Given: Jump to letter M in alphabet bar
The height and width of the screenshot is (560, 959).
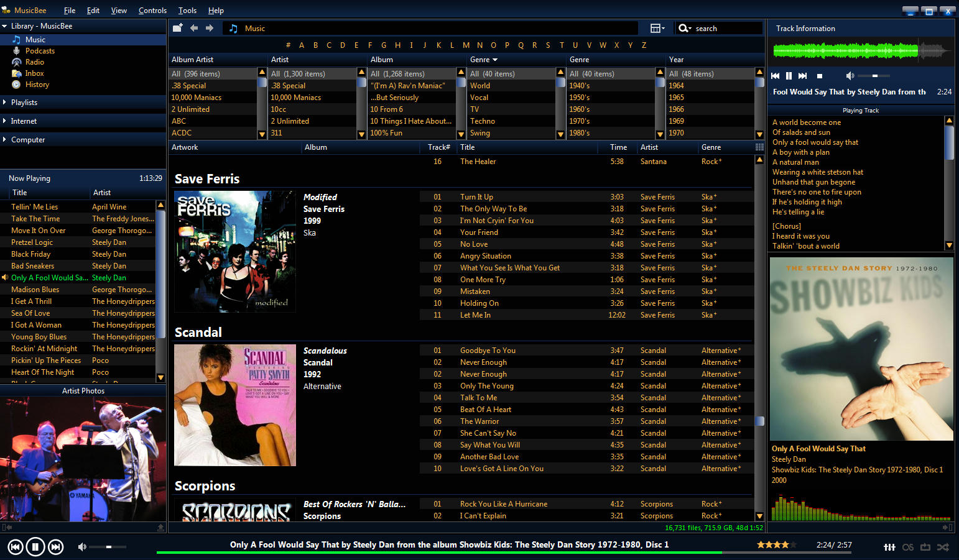Looking at the screenshot, I should [466, 45].
